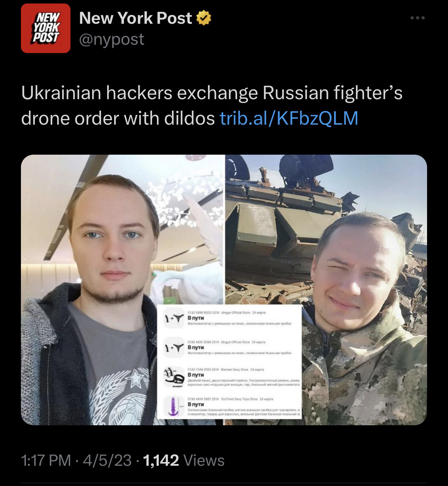Click the inset order list screenshot
The width and height of the screenshot is (448, 486).
pos(230,362)
